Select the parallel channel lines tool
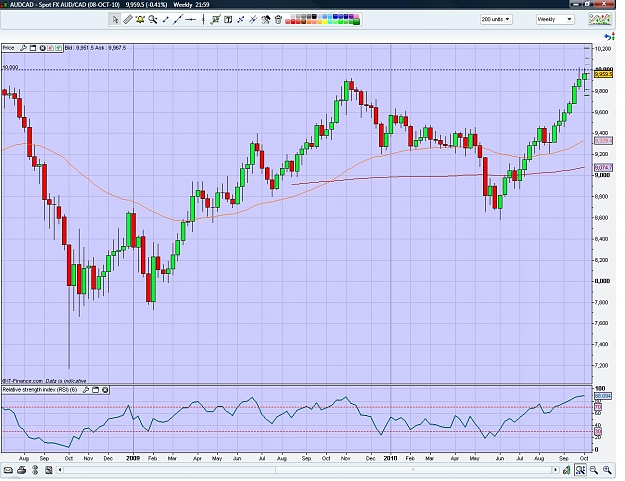The image size is (625, 481). tap(253, 19)
